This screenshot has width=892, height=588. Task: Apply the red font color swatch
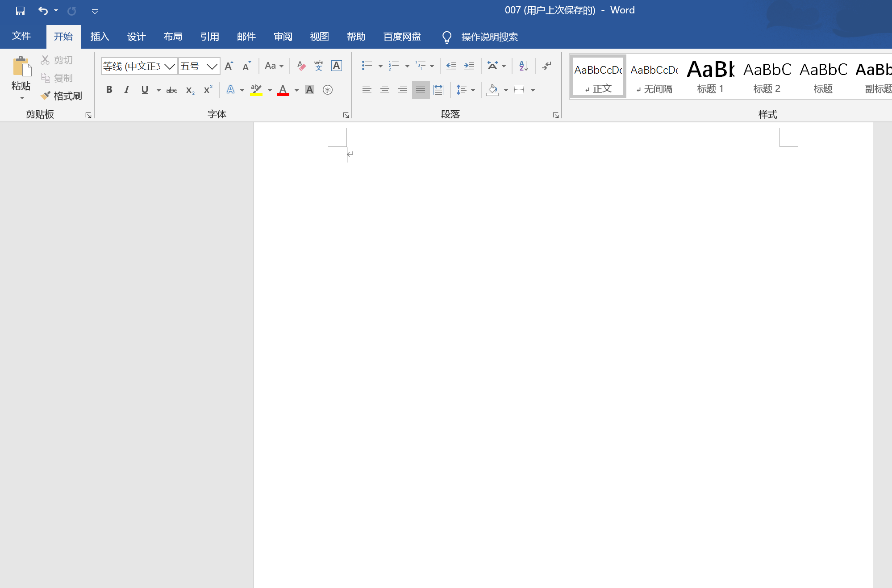click(283, 90)
